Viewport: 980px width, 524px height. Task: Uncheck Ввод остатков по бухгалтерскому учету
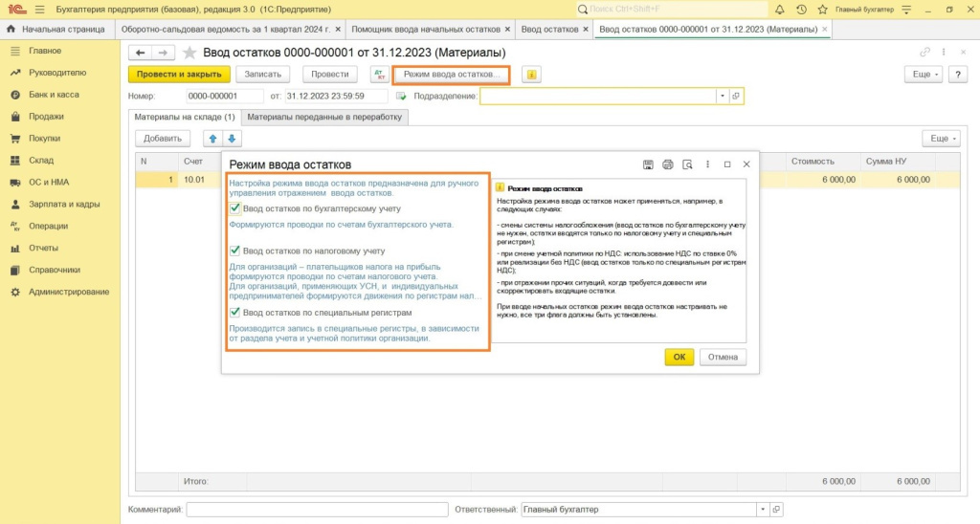235,207
